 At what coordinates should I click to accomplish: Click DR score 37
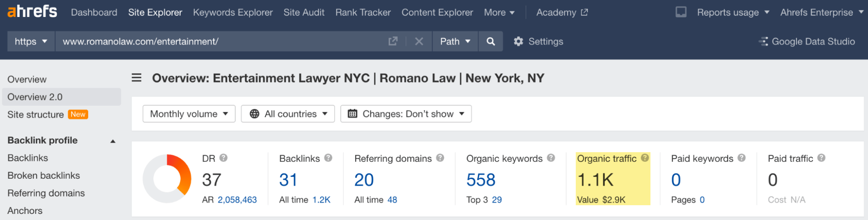(212, 180)
